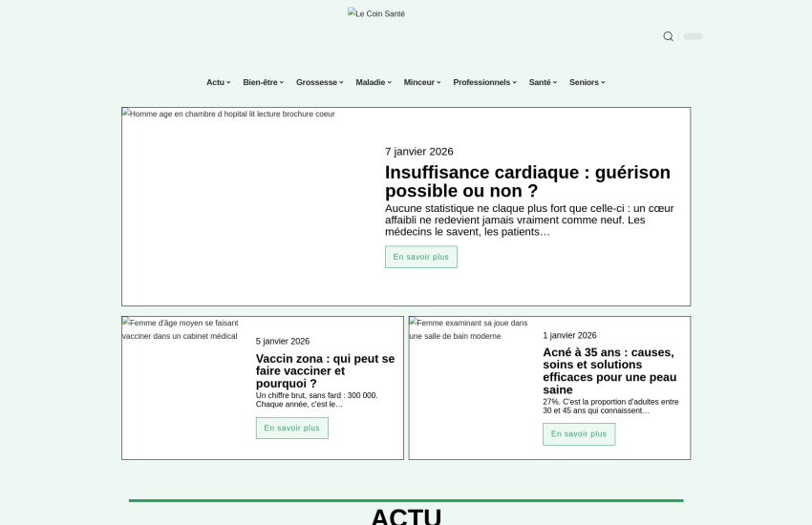Expand the Seniors dropdown chevron

tap(603, 82)
